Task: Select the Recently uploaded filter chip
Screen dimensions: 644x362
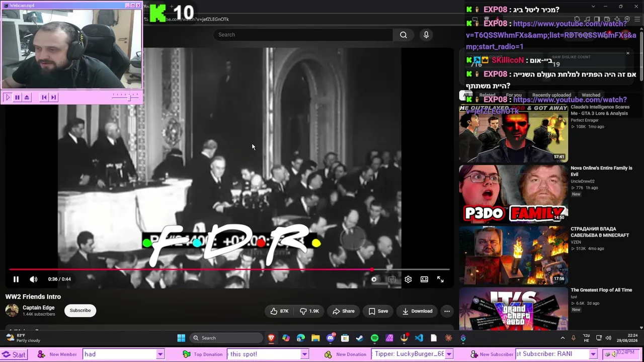Action: pos(551,95)
